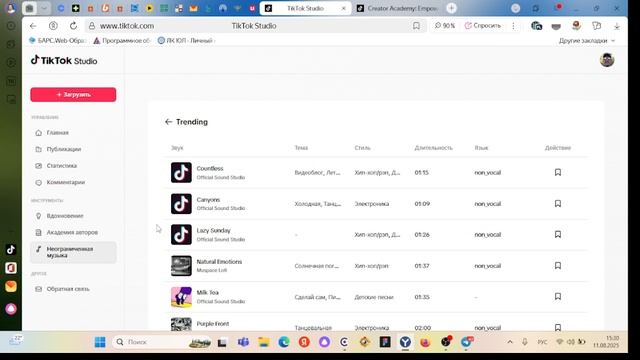
Task: Click the Длительность column header
Action: (433, 148)
